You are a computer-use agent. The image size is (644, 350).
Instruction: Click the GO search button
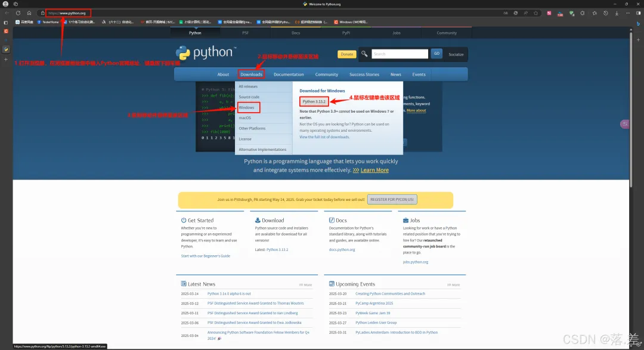tap(436, 54)
